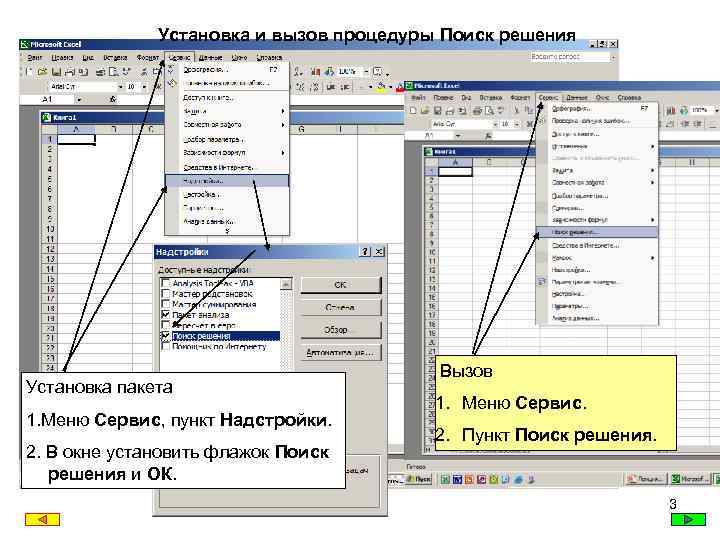
Task: Open Name Box dropdown in right Excel window
Action: (x=458, y=135)
